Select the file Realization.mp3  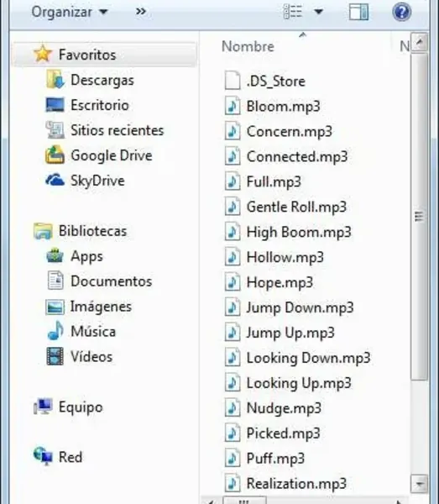pos(296,483)
